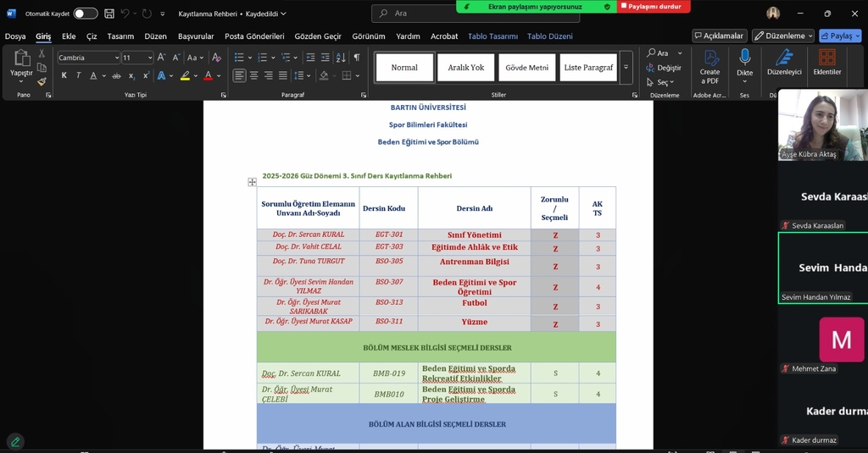Switch to the Gözden Geçir tab

[x=318, y=36]
